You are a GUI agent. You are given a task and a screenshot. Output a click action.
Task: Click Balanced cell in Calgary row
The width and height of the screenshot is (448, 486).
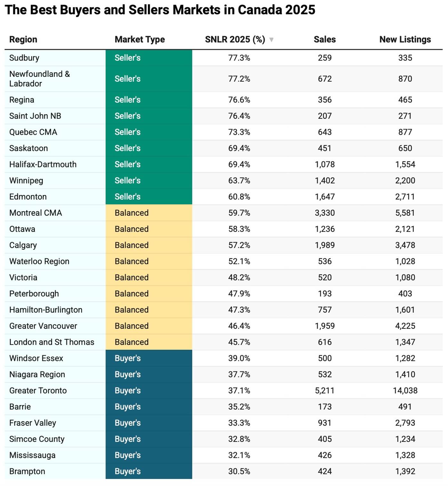pos(132,245)
